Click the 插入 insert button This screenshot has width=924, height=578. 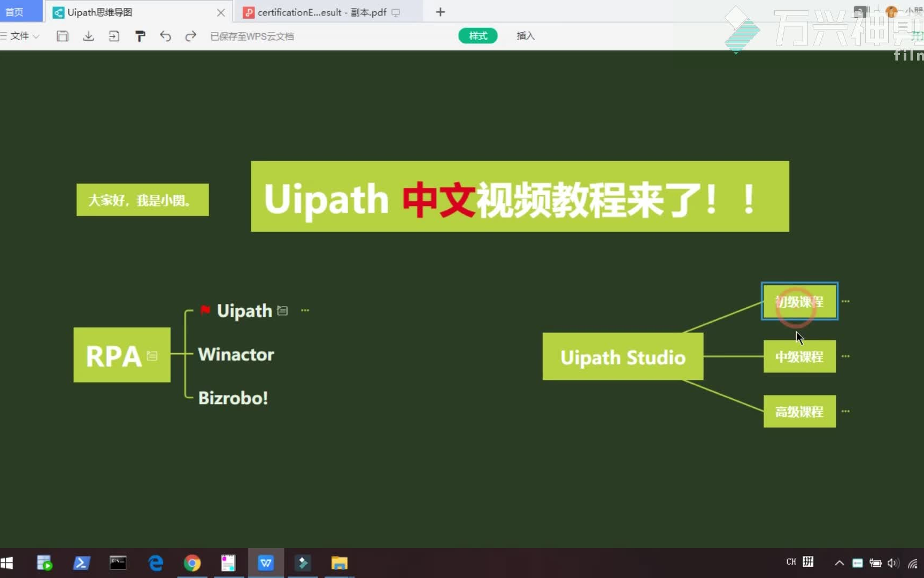(525, 35)
